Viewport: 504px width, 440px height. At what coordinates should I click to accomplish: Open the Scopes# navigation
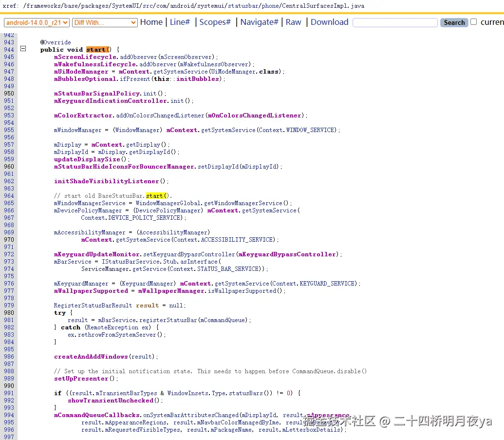tap(215, 22)
